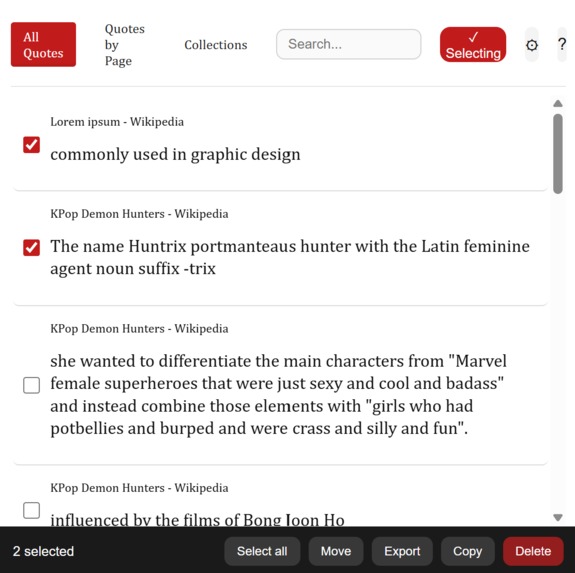
Task: Turn off the Selecting mode toggle
Action: 473,44
